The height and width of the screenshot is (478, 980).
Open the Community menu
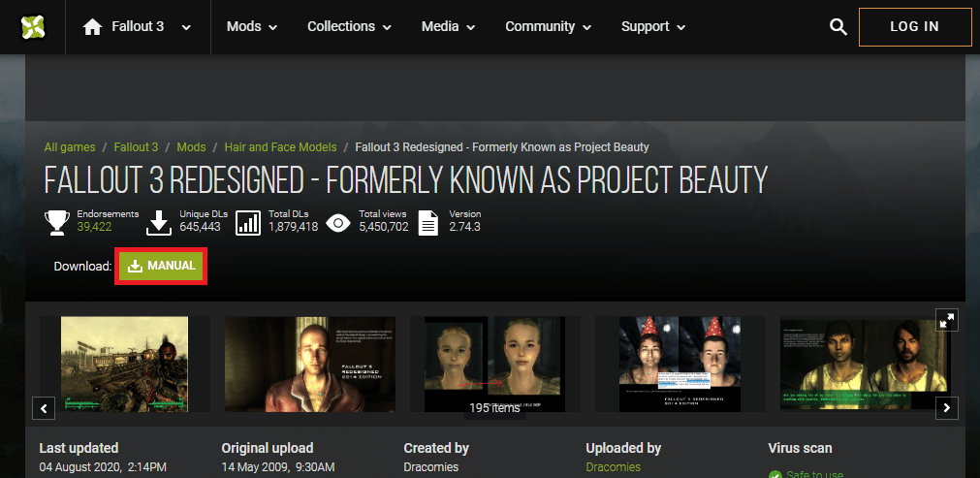548,27
